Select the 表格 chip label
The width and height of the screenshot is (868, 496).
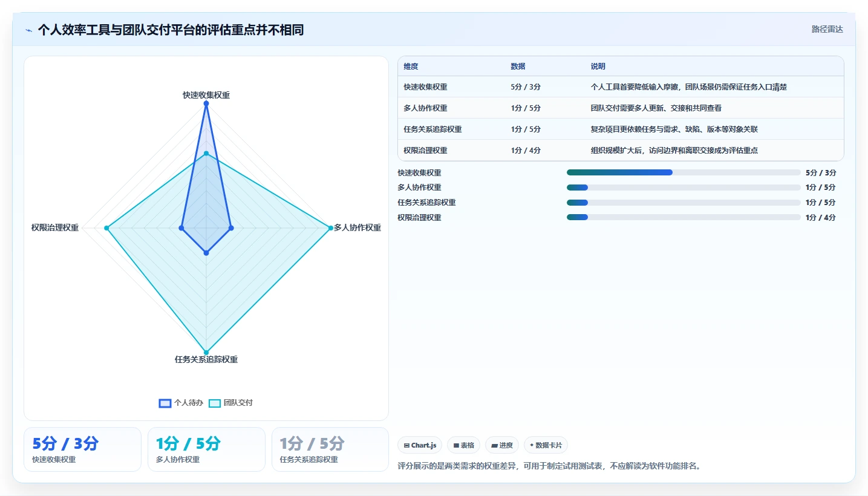click(x=468, y=445)
